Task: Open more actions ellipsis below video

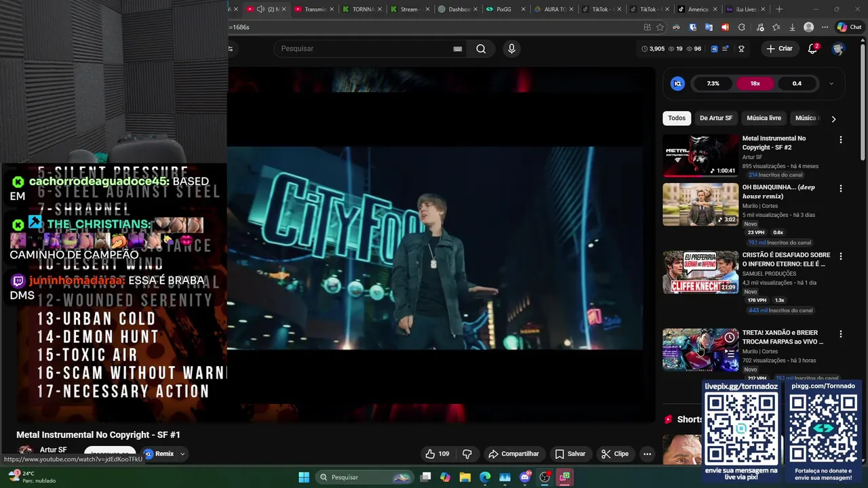Action: [x=648, y=454]
